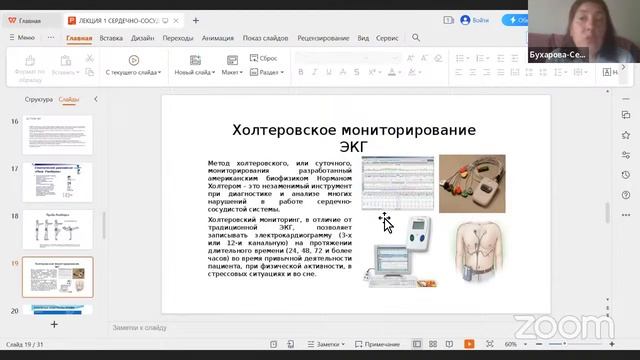This screenshot has height=360, width=640.
Task: Open the 60% zoom level dropdown
Action: [x=516, y=344]
